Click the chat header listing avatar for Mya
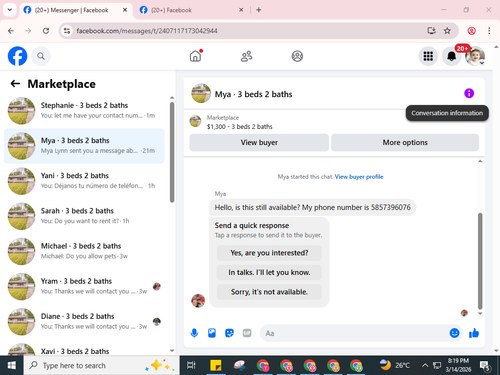The height and width of the screenshot is (375, 500). point(201,93)
